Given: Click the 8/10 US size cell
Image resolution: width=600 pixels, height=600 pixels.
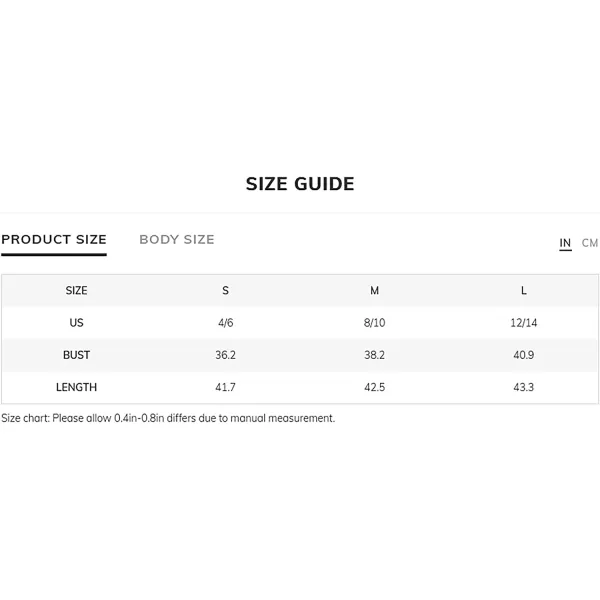Looking at the screenshot, I should tap(374, 323).
